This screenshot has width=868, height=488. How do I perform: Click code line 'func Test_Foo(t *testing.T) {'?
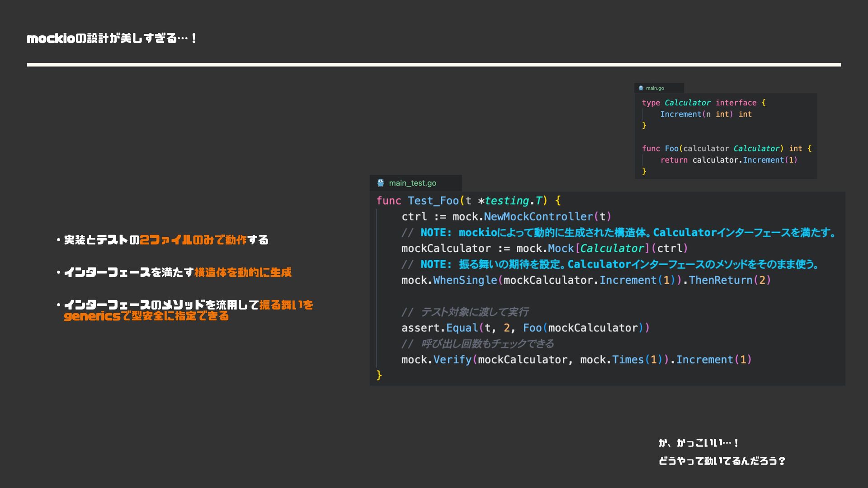click(x=469, y=201)
